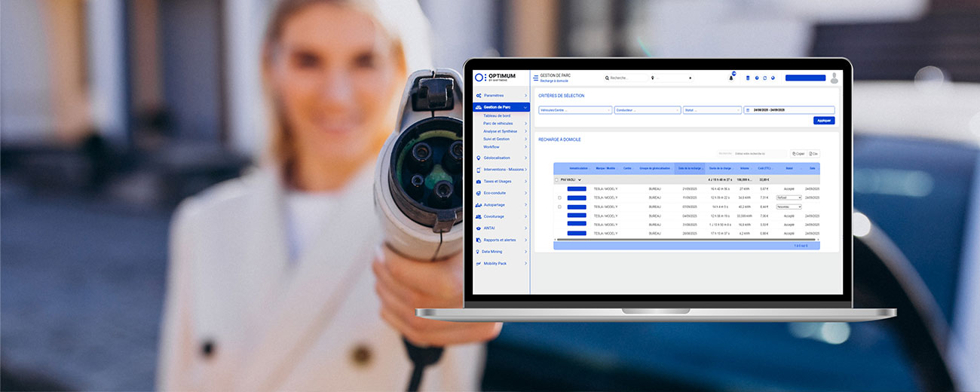Open the Véhicules/Centre dropdown
Image resolution: width=980 pixels, height=392 pixels.
[574, 110]
